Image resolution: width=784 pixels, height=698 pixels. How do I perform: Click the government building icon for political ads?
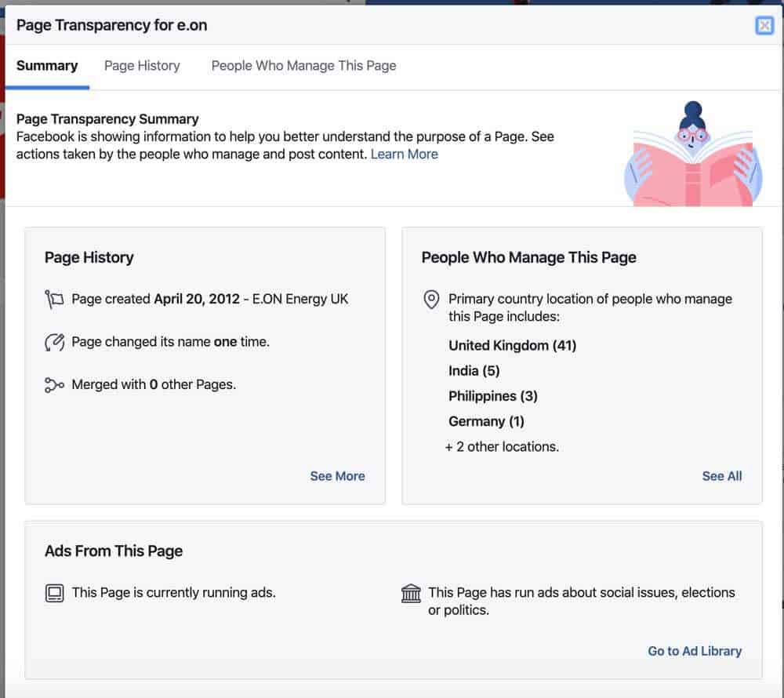pyautogui.click(x=411, y=593)
